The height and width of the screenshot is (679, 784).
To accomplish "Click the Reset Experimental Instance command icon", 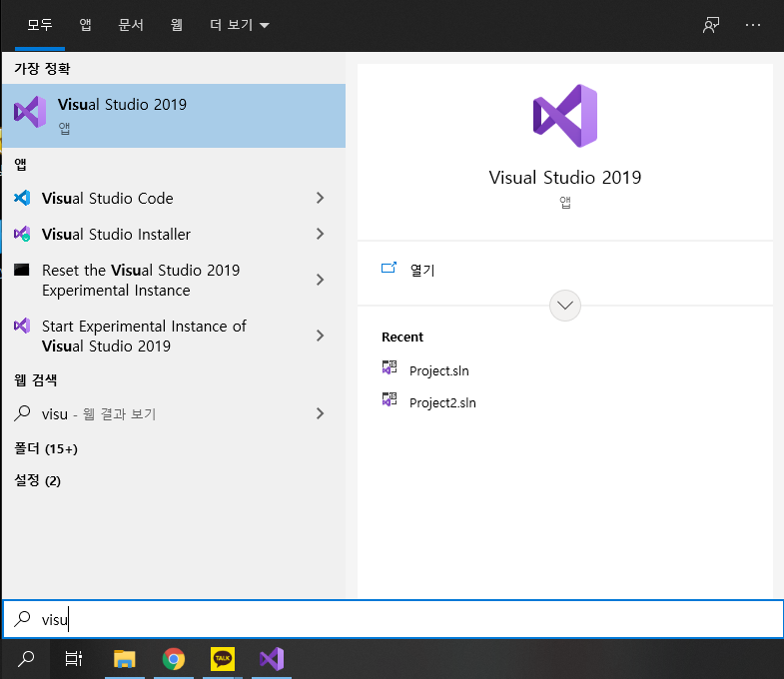I will (22, 270).
